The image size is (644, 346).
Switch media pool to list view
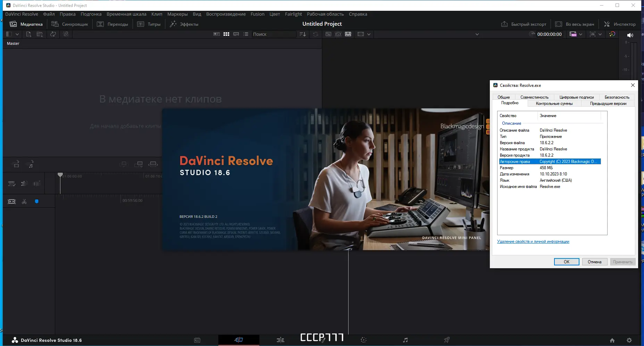click(x=246, y=34)
